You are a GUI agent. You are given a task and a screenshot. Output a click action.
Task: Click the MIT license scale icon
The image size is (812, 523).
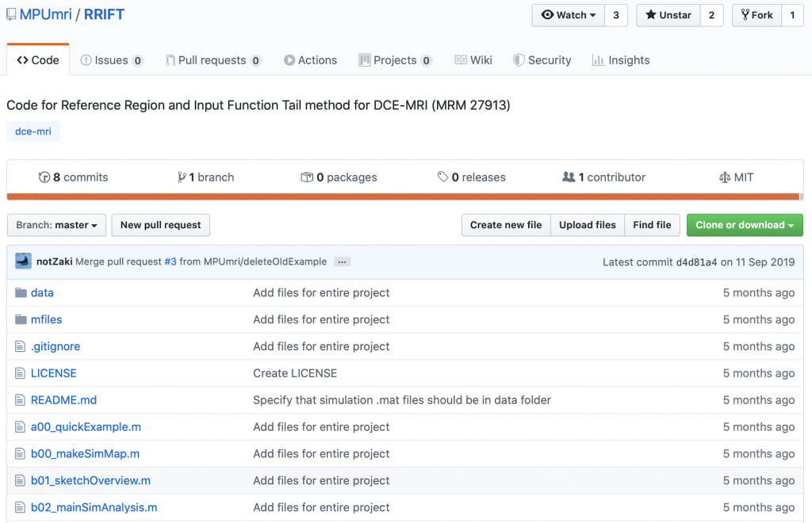tap(724, 178)
